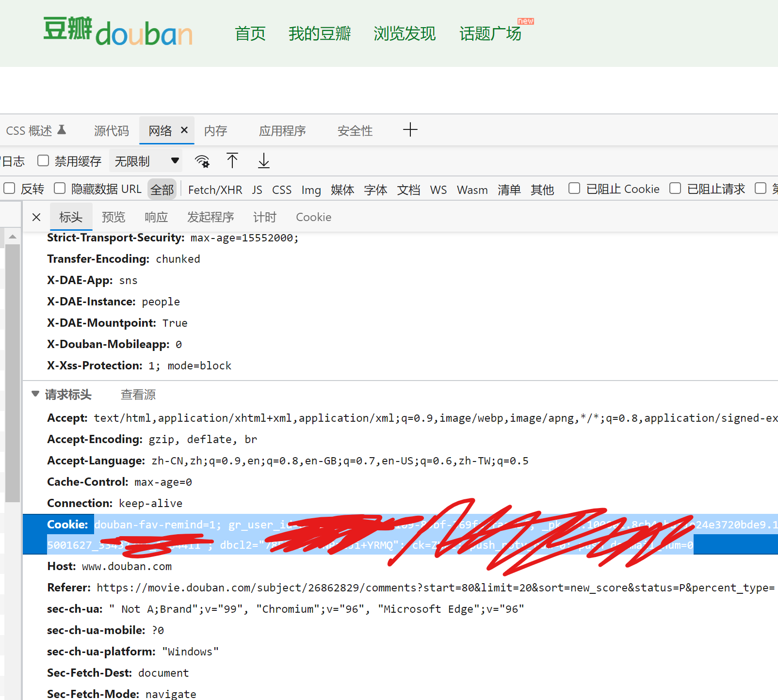Click the export HAR download arrow
Screen dimensions: 778x700
264,160
